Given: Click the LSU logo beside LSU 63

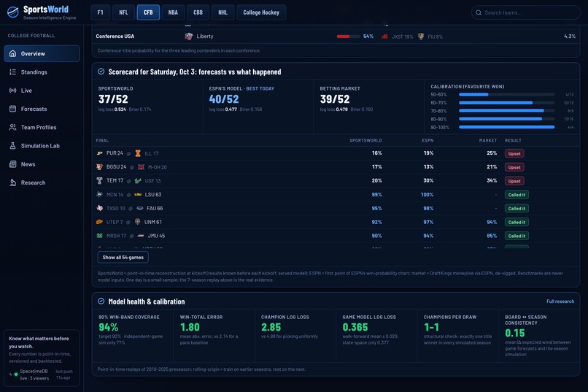Looking at the screenshot, I should tap(138, 194).
